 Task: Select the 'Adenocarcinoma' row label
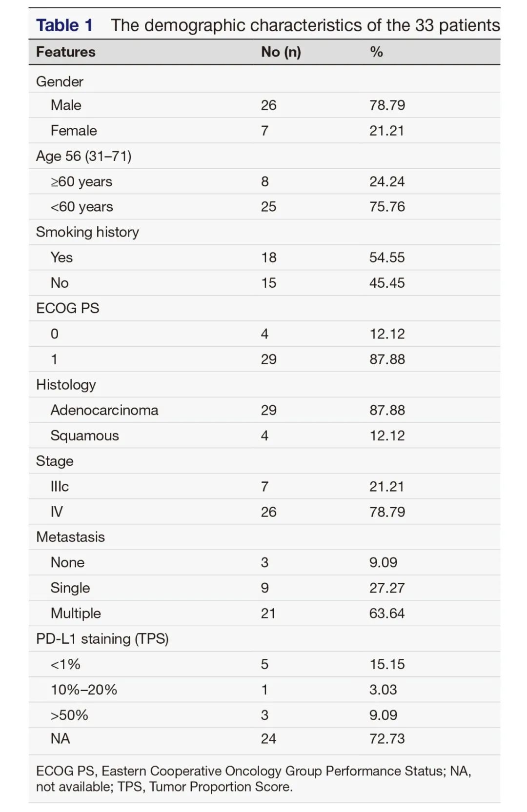(104, 410)
